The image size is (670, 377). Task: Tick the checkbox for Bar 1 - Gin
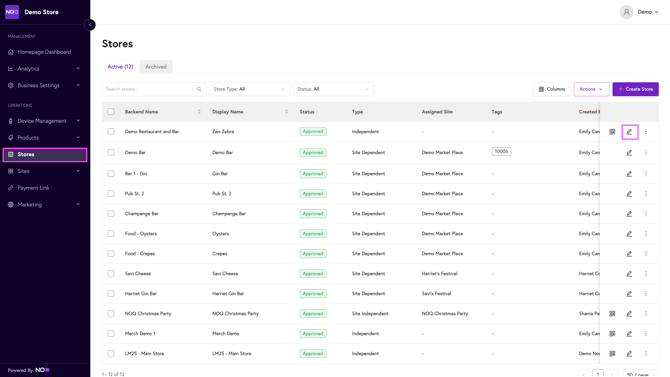[x=111, y=174]
